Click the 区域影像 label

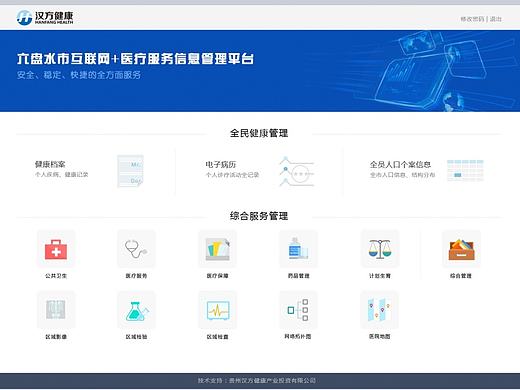coord(56,337)
